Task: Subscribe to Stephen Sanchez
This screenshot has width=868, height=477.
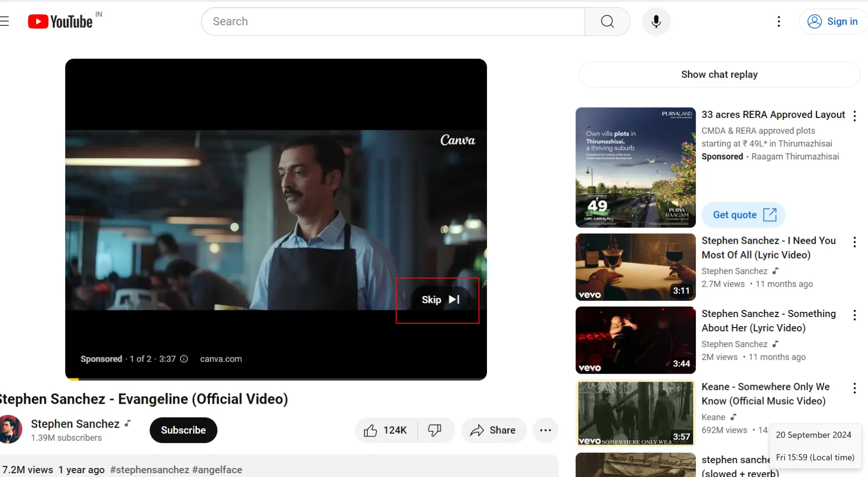Action: tap(183, 430)
